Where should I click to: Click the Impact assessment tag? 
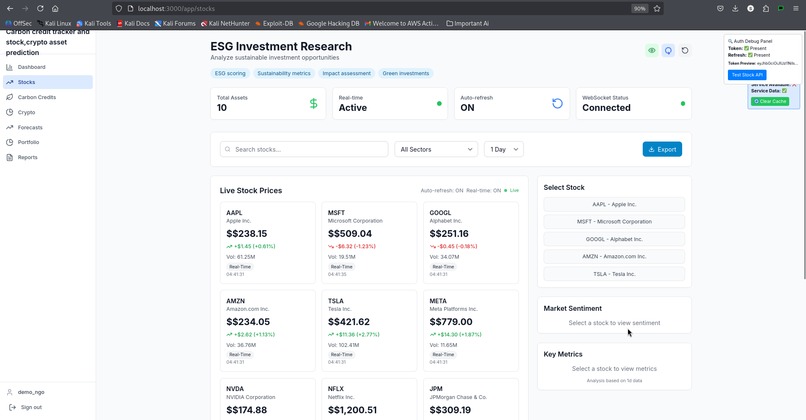point(346,74)
